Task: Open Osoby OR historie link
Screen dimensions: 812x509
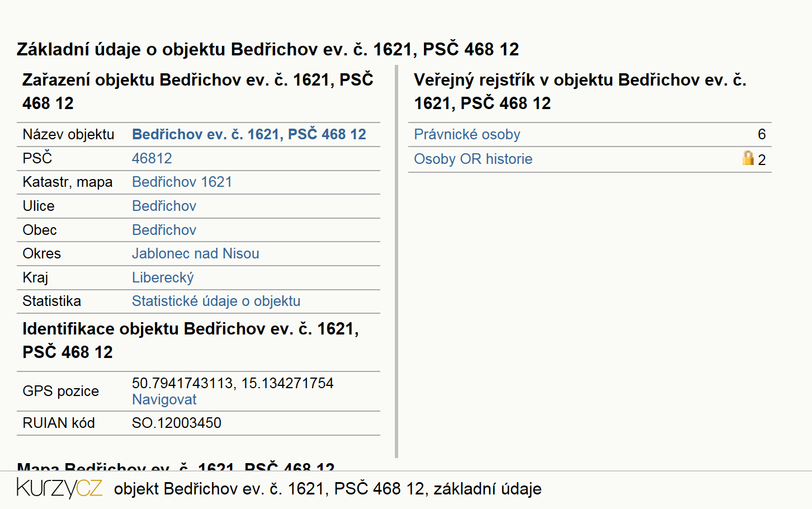Action: click(473, 159)
